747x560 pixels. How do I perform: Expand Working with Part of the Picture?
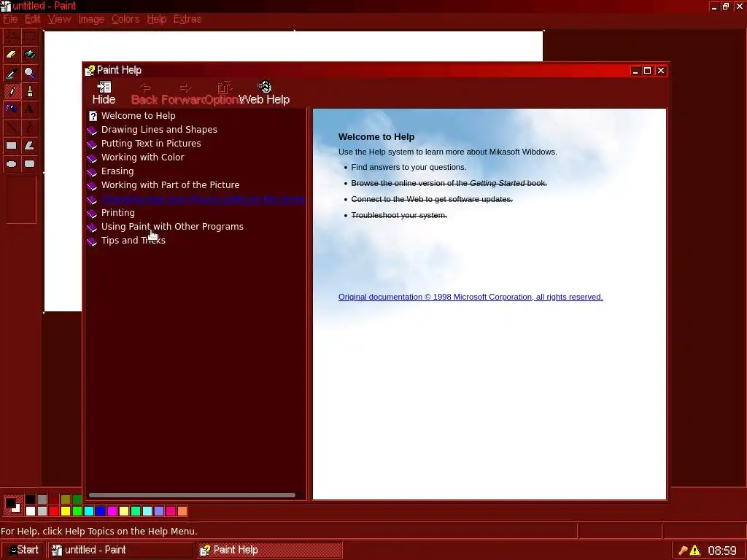(170, 184)
